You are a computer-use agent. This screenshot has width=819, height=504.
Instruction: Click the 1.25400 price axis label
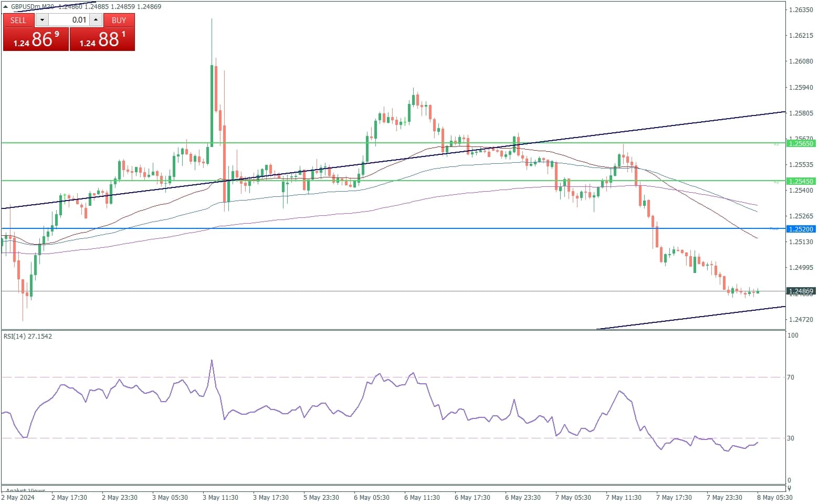801,191
